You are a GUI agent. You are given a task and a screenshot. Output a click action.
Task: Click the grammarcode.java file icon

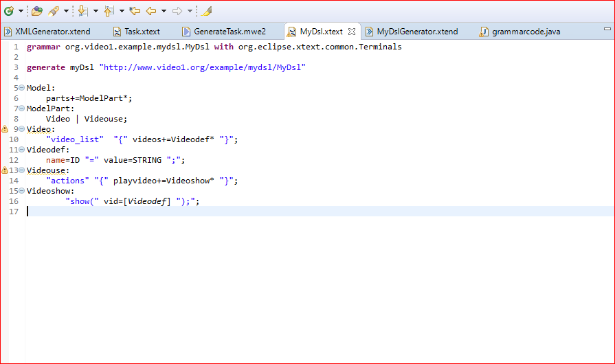(484, 32)
